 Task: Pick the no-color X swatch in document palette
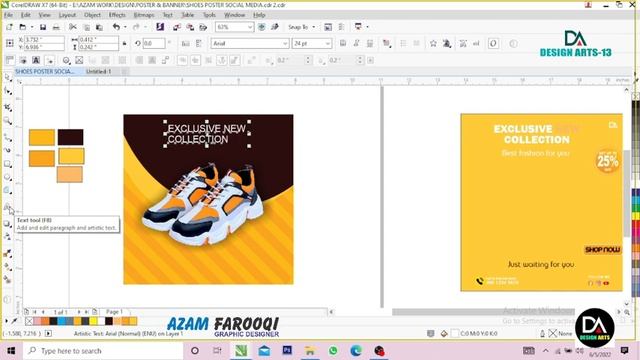29,321
